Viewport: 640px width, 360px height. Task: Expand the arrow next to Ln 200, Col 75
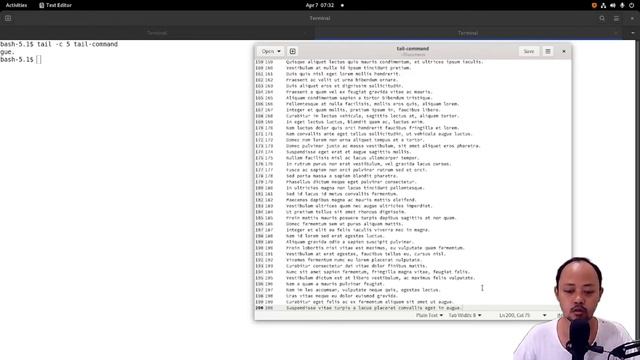pyautogui.click(x=544, y=315)
